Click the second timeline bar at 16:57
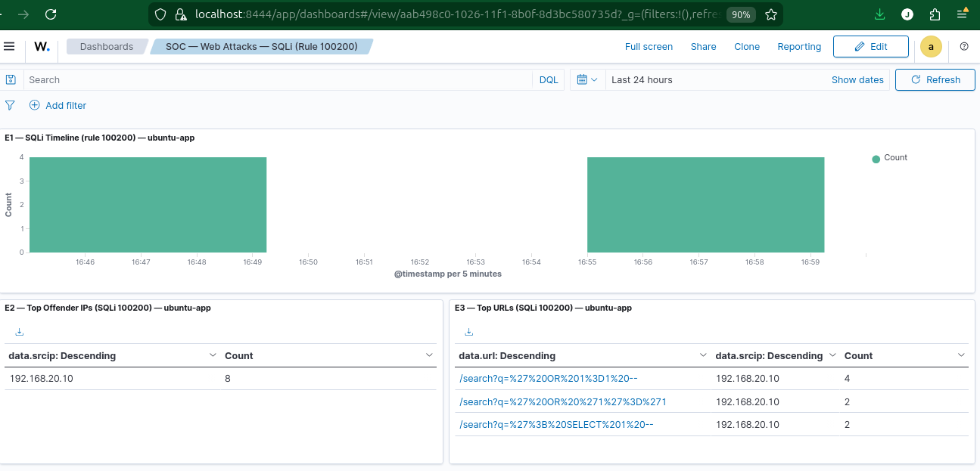This screenshot has width=980, height=471. (705, 205)
